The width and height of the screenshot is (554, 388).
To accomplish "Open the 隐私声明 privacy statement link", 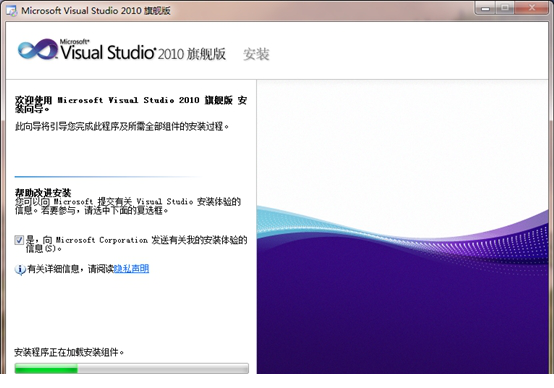I will point(131,269).
